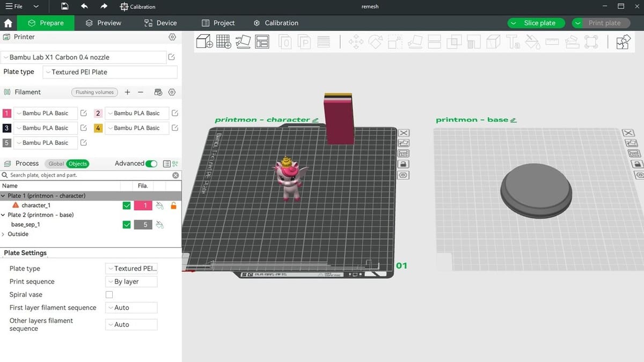Open the printer preset dropdown
Screen dimensions: 644x362
coord(84,57)
